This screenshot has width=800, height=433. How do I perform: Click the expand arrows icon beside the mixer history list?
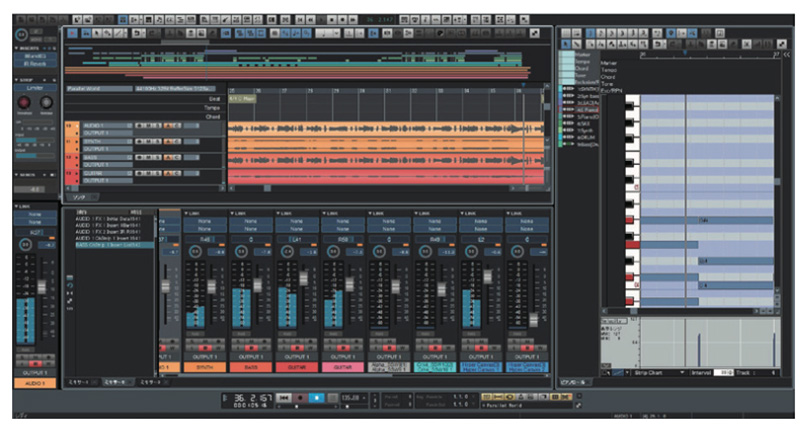70,301
